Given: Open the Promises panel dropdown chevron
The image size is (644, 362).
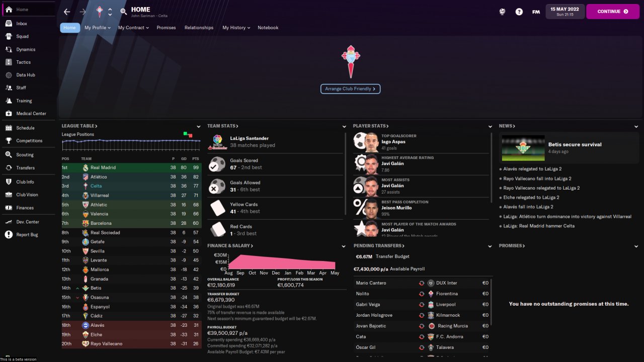Looking at the screenshot, I should (636, 246).
